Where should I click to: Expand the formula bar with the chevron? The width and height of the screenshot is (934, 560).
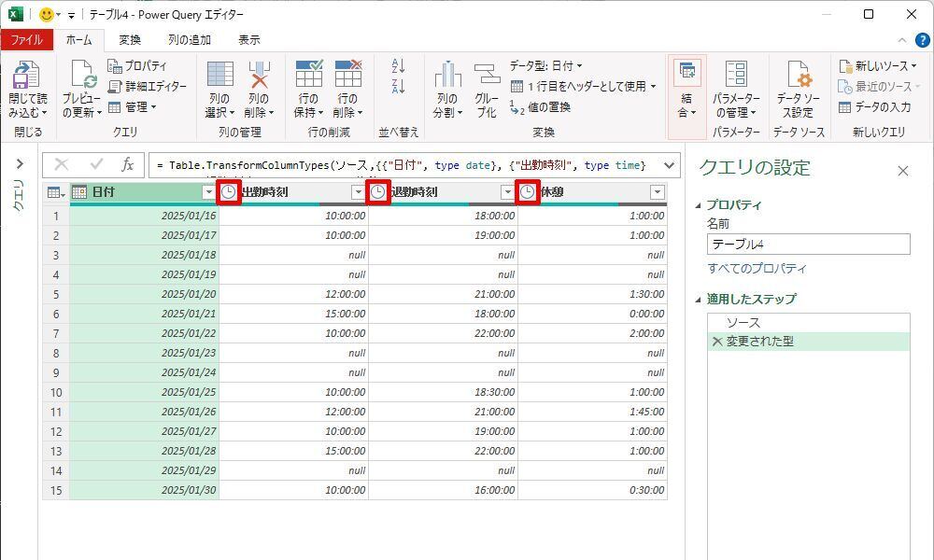click(x=670, y=165)
